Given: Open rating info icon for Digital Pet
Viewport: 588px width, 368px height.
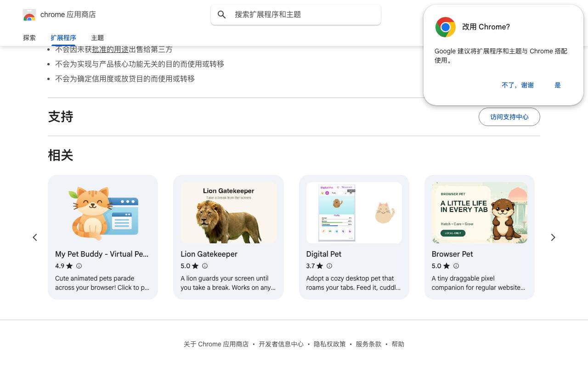Looking at the screenshot, I should [329, 266].
